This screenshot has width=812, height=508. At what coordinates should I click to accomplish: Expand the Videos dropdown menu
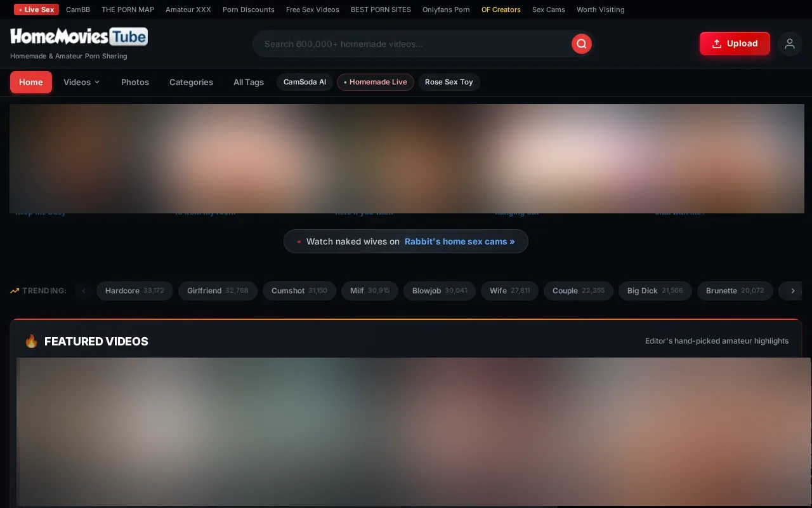[x=82, y=82]
